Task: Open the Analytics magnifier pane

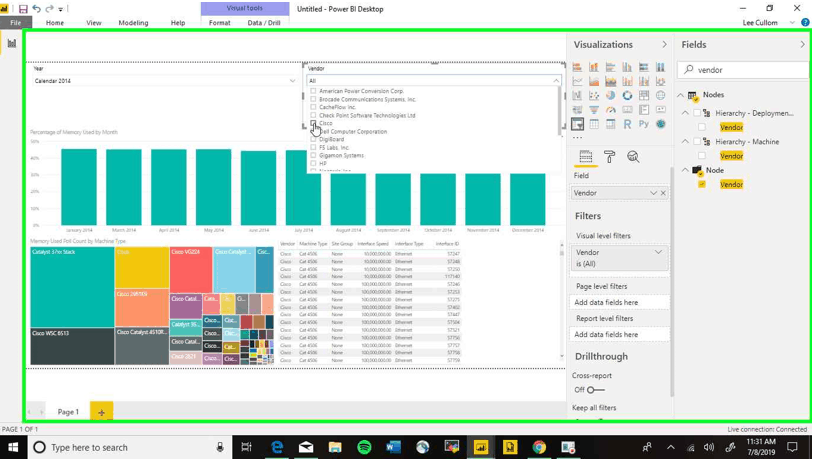Action: click(x=633, y=157)
